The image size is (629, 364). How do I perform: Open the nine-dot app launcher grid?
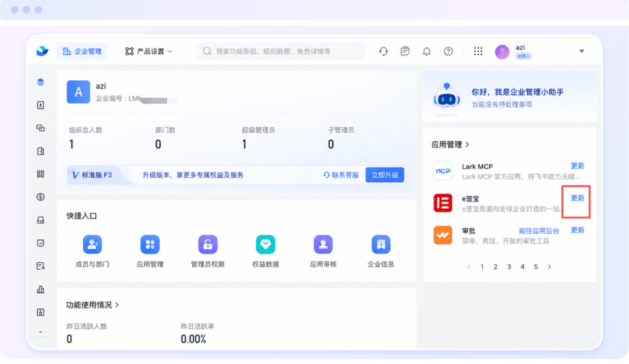478,51
